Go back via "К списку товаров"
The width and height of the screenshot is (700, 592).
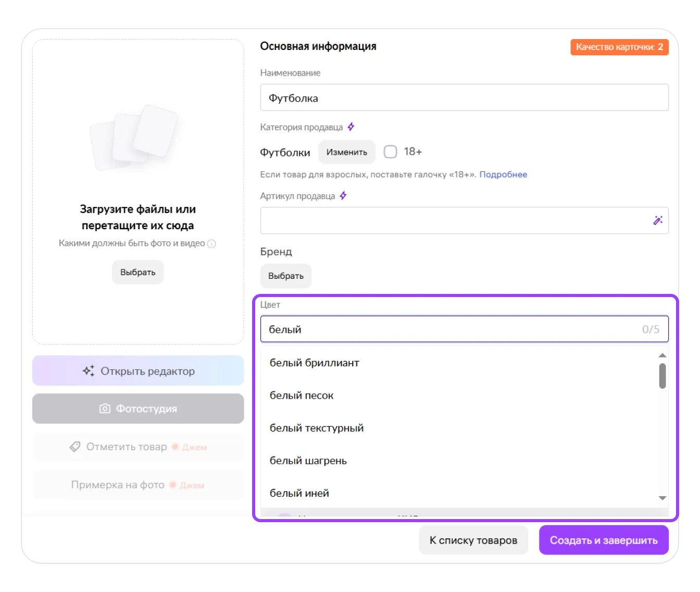pos(473,540)
